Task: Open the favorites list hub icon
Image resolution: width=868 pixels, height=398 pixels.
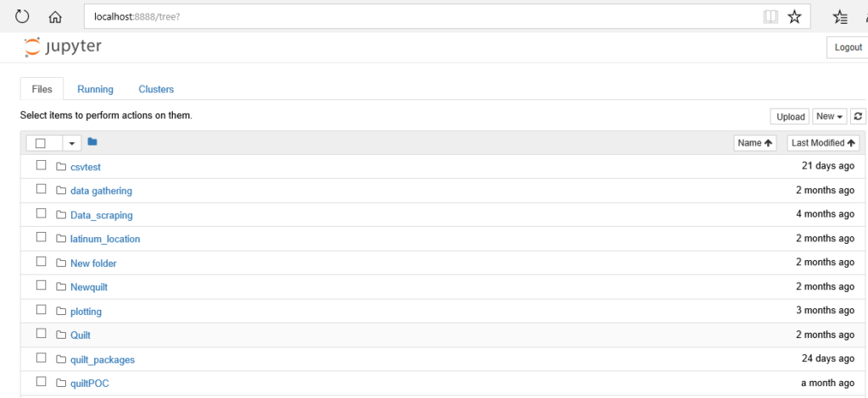Action: point(840,17)
